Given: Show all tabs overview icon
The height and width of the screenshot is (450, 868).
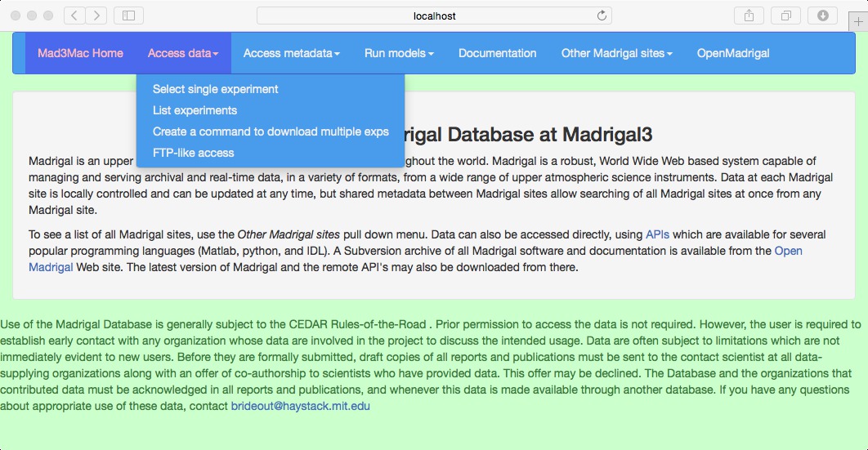Looking at the screenshot, I should click(785, 16).
